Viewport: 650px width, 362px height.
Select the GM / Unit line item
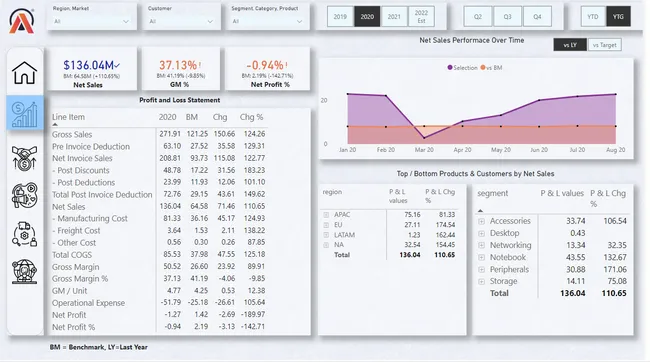click(69, 291)
